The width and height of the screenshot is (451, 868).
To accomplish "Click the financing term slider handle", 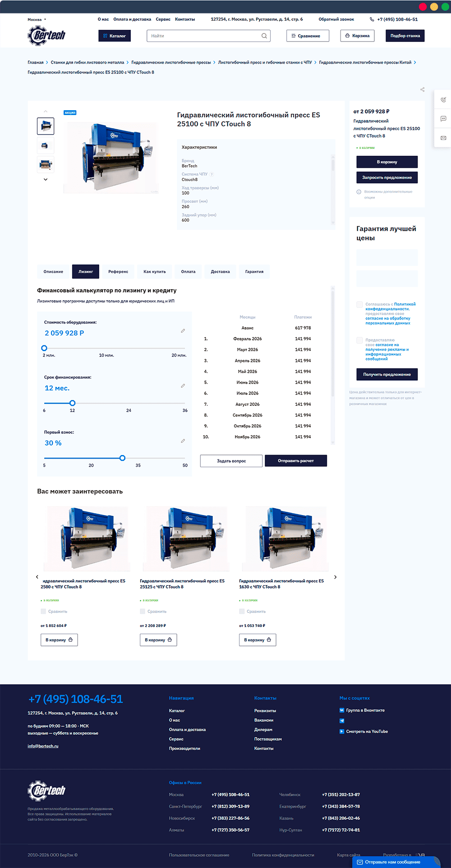I will [x=73, y=403].
